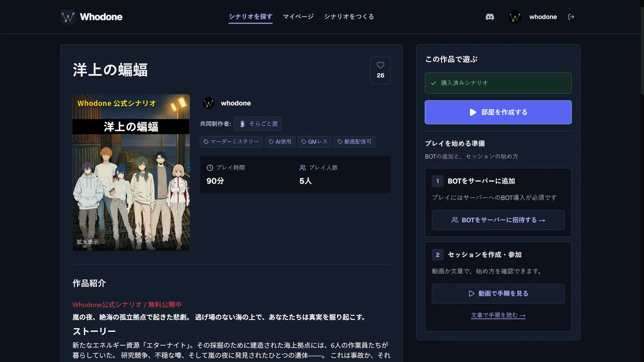Click the Whodone logo icon

click(68, 17)
